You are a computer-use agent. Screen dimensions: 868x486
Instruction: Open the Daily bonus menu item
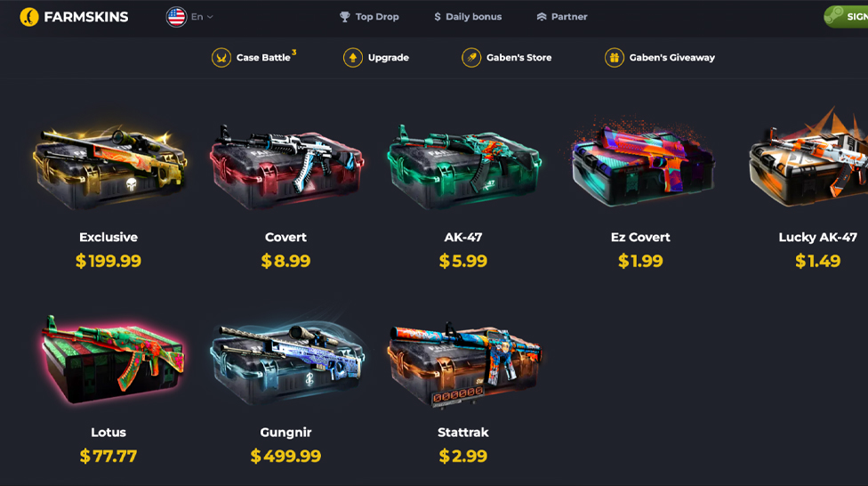pos(468,17)
